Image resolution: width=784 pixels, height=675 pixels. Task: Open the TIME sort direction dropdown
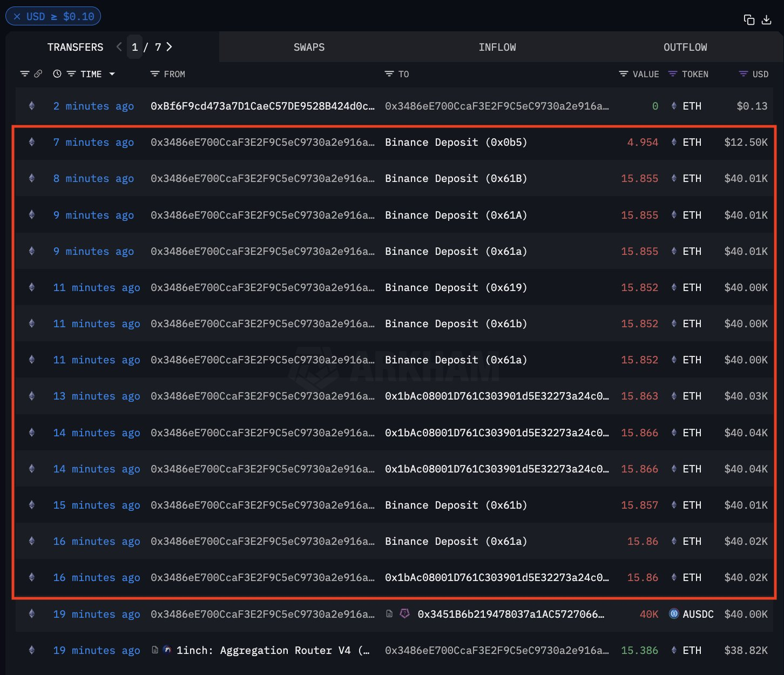click(x=112, y=74)
